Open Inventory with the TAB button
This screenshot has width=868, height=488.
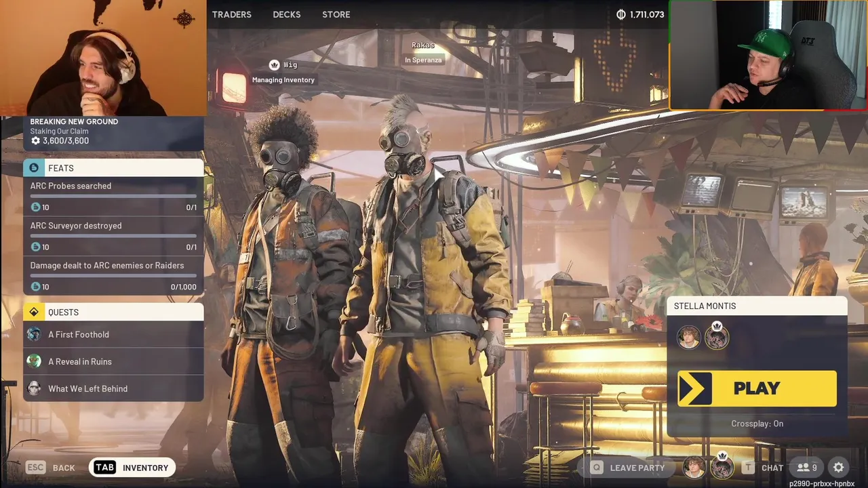pyautogui.click(x=132, y=468)
